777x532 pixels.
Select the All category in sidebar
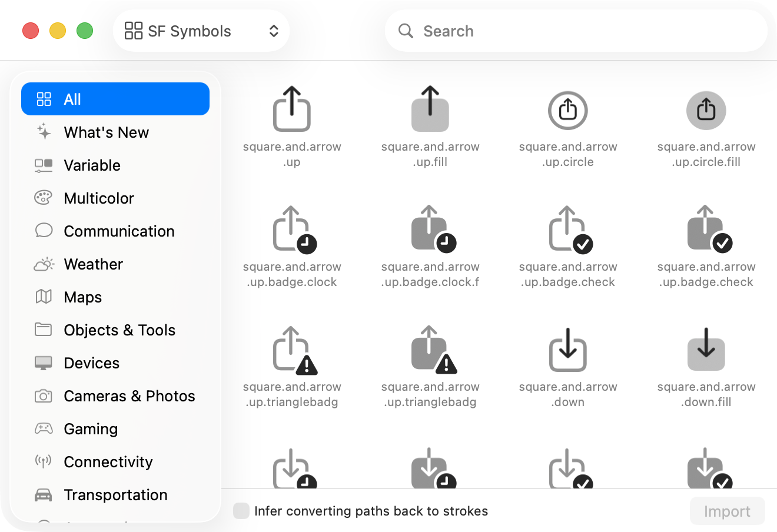[115, 99]
